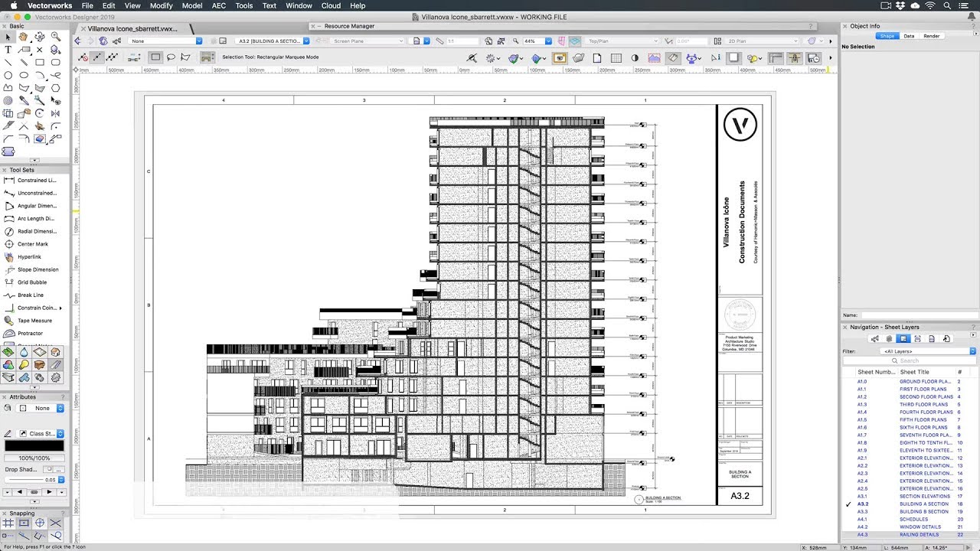This screenshot has height=551, width=980.
Task: Open Sheet Layers view in Navigation palette
Action: click(903, 338)
